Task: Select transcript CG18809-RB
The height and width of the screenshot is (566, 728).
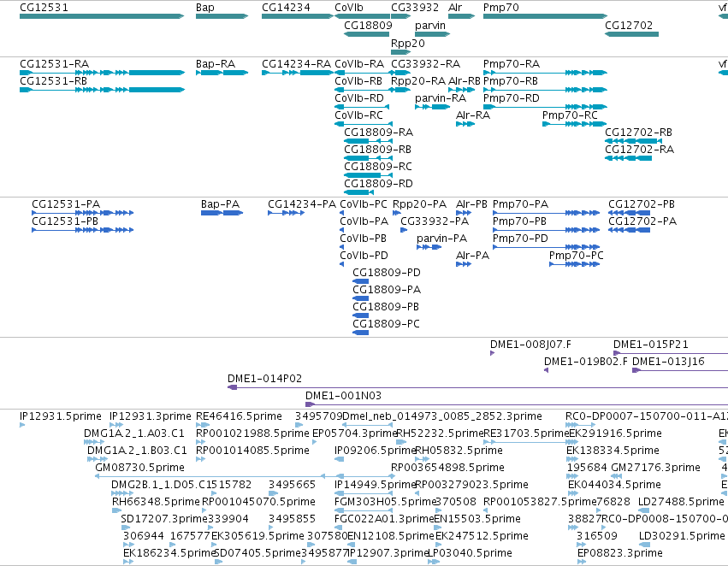Action: (x=368, y=158)
